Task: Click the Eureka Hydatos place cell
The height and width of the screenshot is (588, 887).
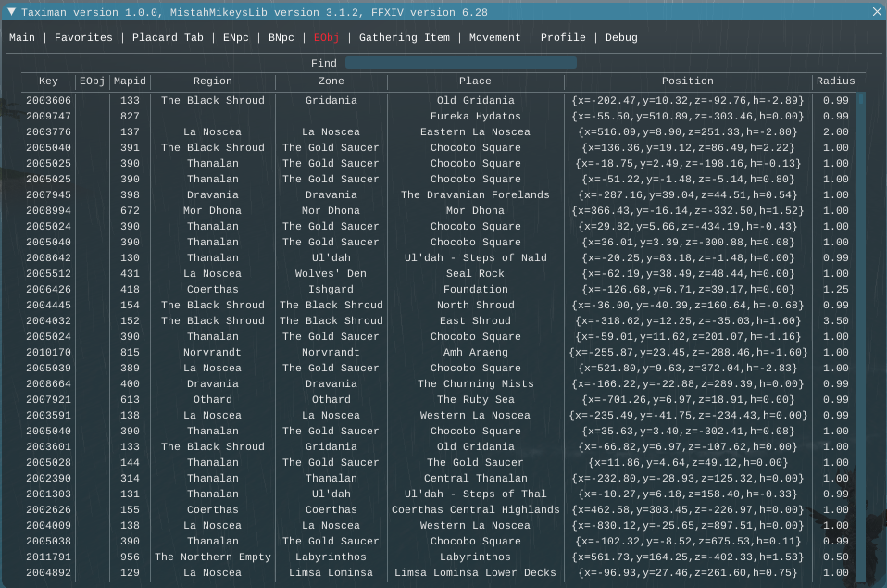Action: point(475,116)
